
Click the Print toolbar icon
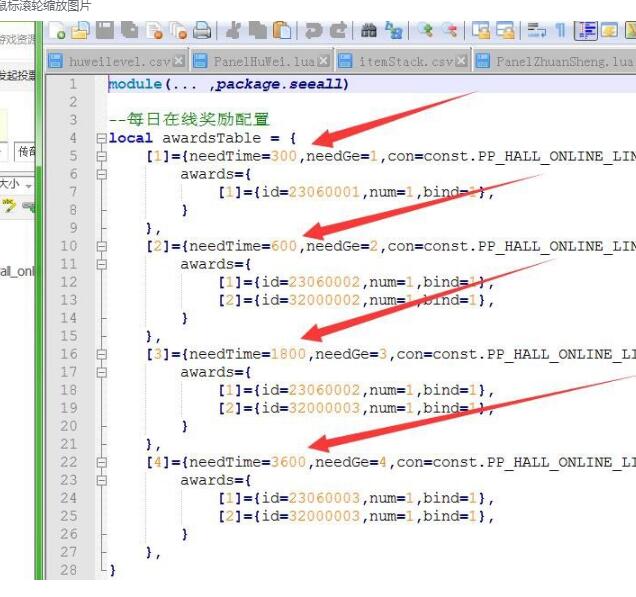point(202,31)
